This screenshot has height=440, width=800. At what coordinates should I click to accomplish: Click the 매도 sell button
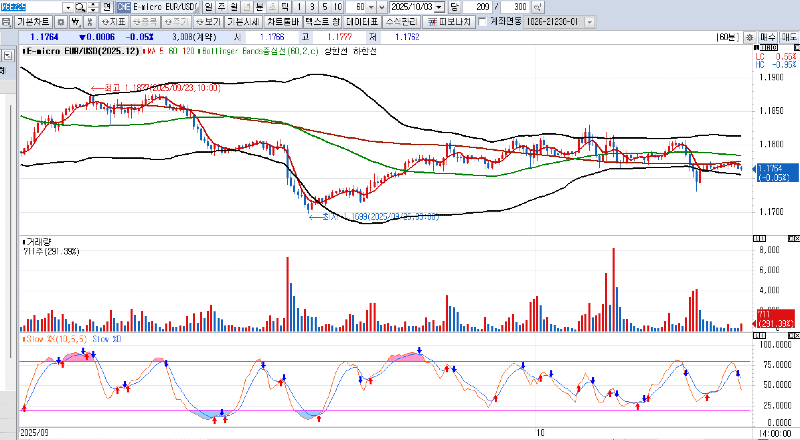pyautogui.click(x=788, y=36)
